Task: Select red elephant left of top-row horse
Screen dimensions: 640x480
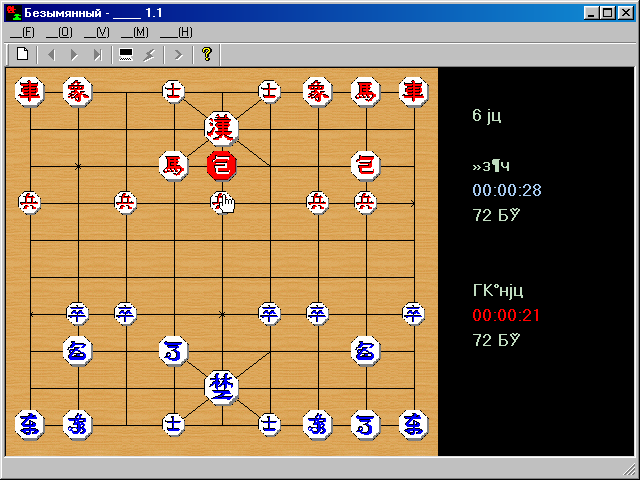Action: tap(318, 92)
